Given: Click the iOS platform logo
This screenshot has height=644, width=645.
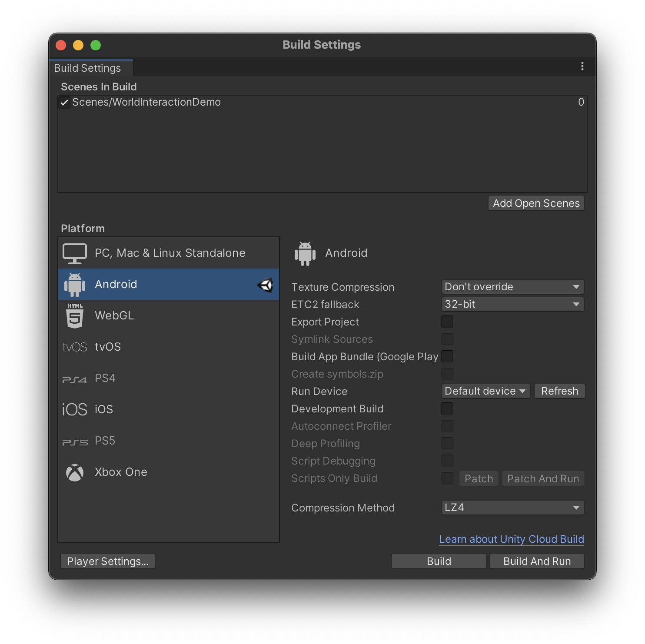Looking at the screenshot, I should tap(75, 409).
